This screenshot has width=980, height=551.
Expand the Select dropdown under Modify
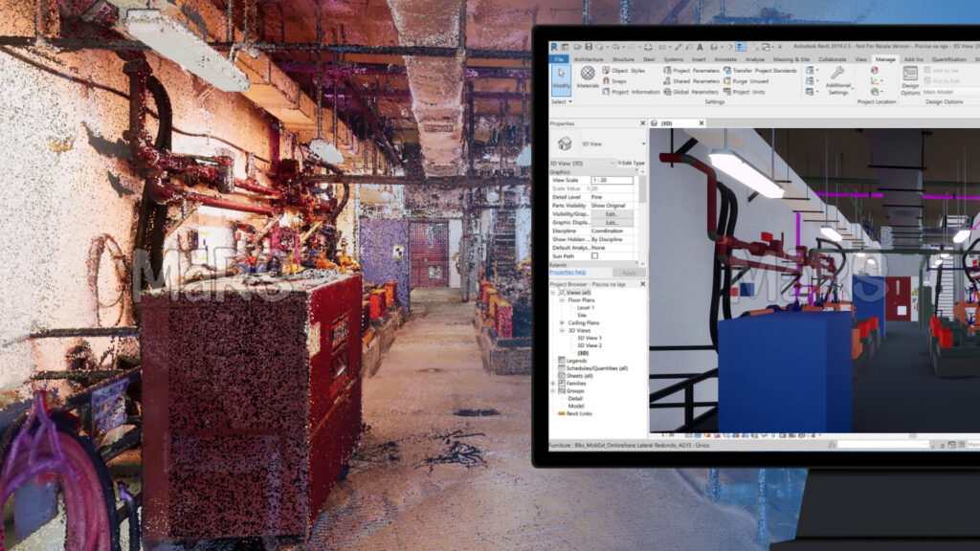pos(561,101)
